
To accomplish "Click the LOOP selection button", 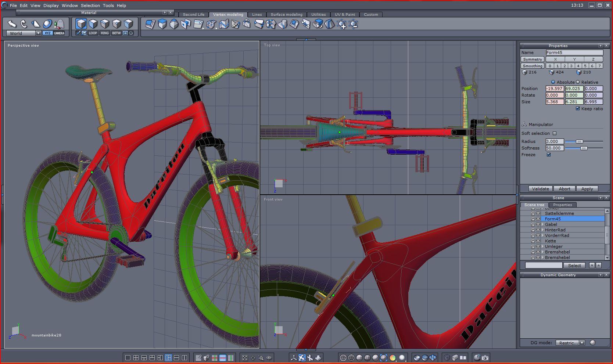I will (x=93, y=33).
